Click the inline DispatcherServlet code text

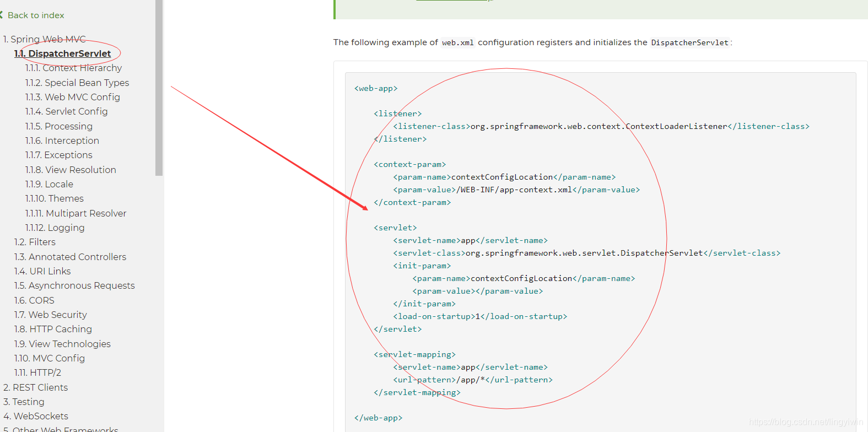point(689,42)
